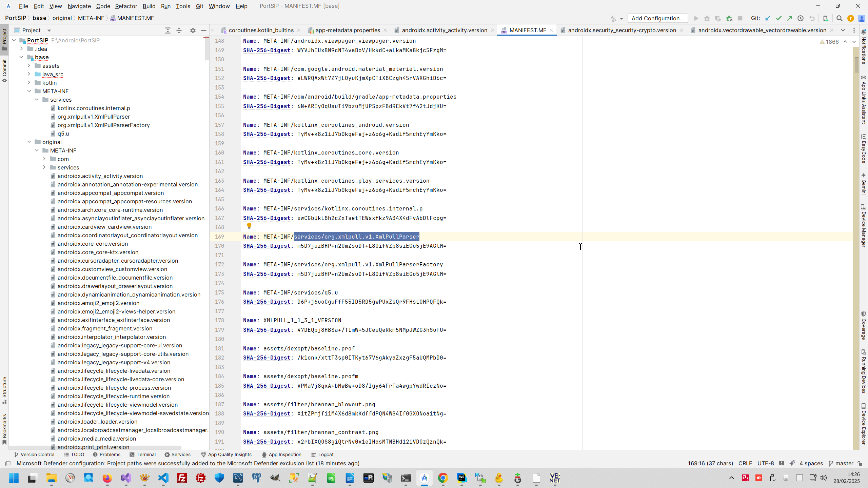Push commits with the Git push arrow

click(790, 18)
